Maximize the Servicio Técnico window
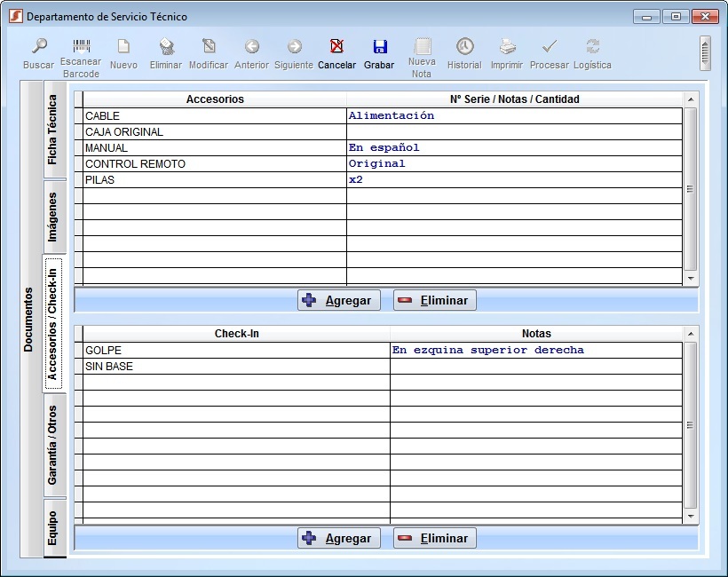Image resolution: width=728 pixels, height=577 pixels. 676,17
